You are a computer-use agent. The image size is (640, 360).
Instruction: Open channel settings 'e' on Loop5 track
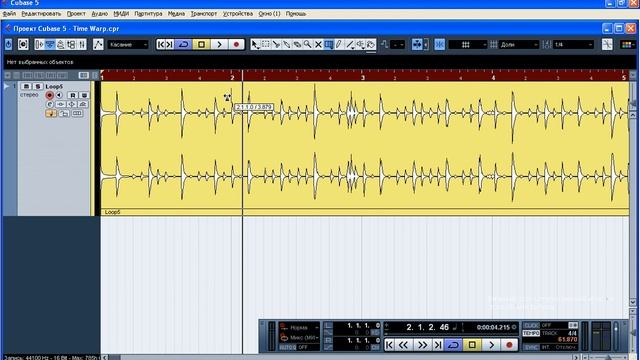click(x=50, y=104)
